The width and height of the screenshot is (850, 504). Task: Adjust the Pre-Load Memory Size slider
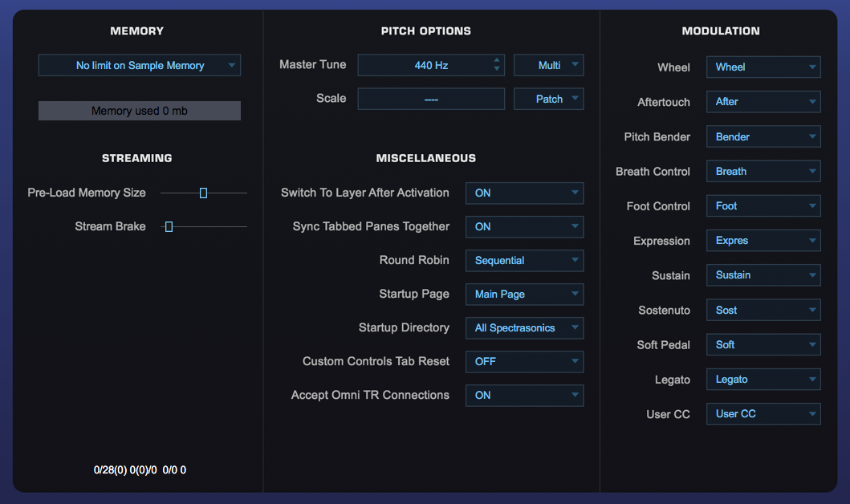point(203,193)
